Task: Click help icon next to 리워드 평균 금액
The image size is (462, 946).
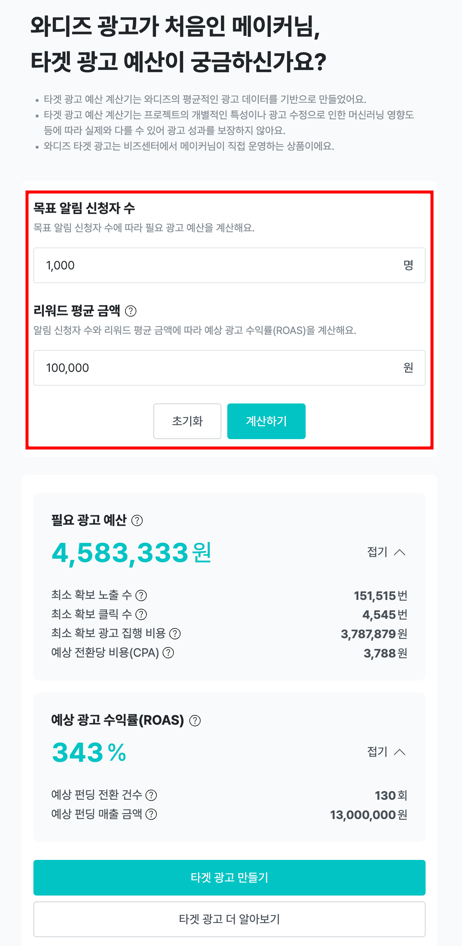Action: [131, 311]
